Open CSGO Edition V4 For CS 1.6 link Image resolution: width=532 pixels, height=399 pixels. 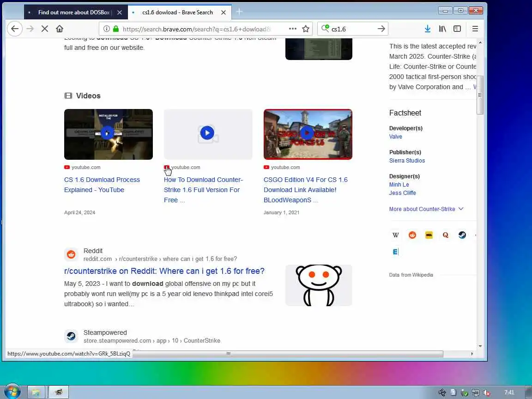pos(305,190)
